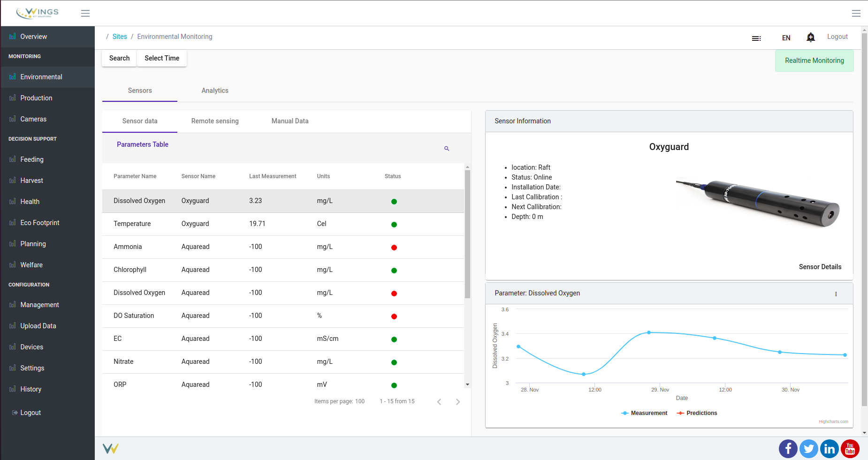
Task: Click the Oxyguard sensor image
Action: click(x=757, y=203)
